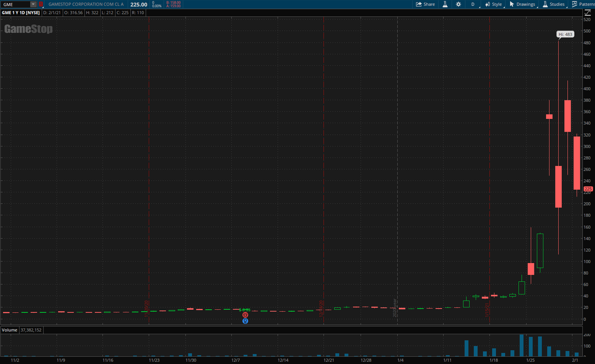Click the 12/18/20 expiration marker line label
Viewport: 595px width, 364px height.
pos(321,308)
